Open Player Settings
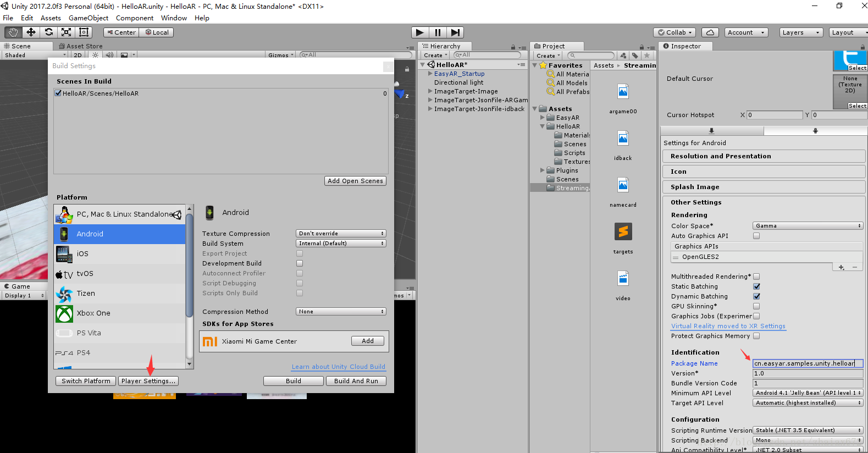868x453 pixels. click(148, 381)
